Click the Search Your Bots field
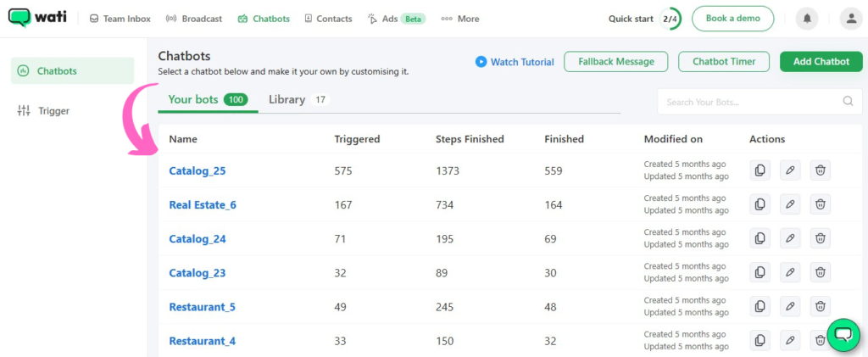 [x=746, y=102]
